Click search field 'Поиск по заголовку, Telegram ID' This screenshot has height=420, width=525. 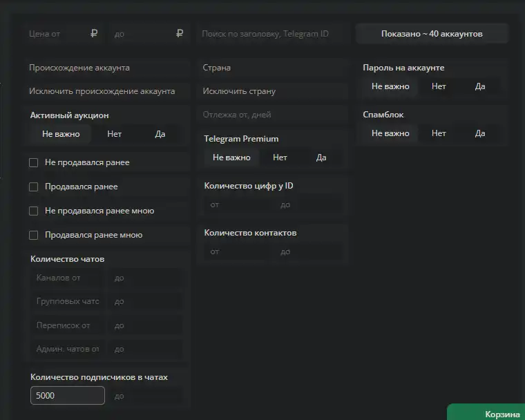274,33
